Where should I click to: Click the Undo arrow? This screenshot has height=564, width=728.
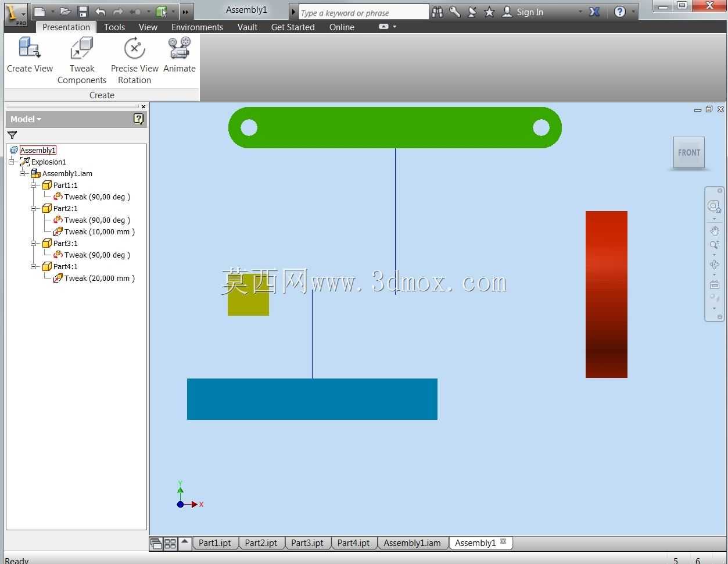click(101, 12)
